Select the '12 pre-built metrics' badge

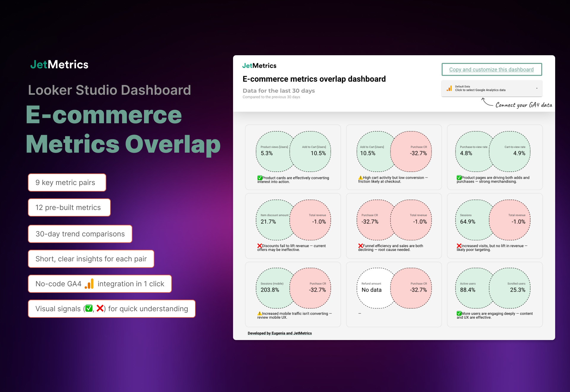point(69,208)
